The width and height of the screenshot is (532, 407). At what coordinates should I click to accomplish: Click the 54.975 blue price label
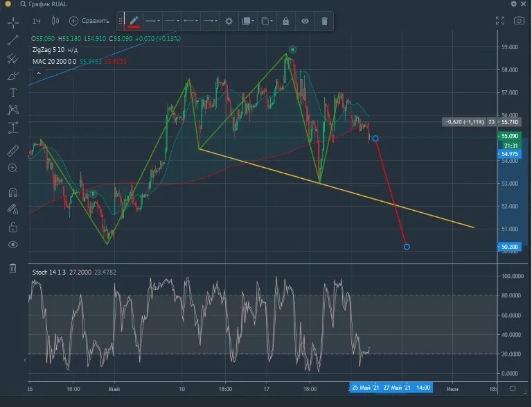point(509,154)
